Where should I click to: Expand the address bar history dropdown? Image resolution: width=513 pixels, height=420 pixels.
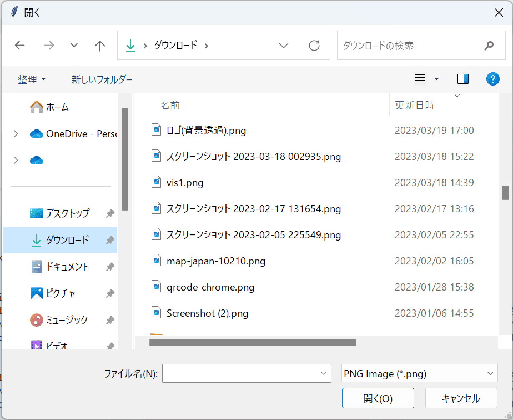(284, 46)
